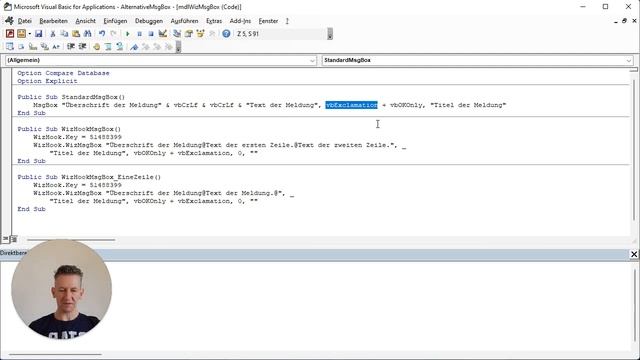Screen dimensions: 640x360
Task: Outdent the selected code
Action: click(x=82, y=47)
